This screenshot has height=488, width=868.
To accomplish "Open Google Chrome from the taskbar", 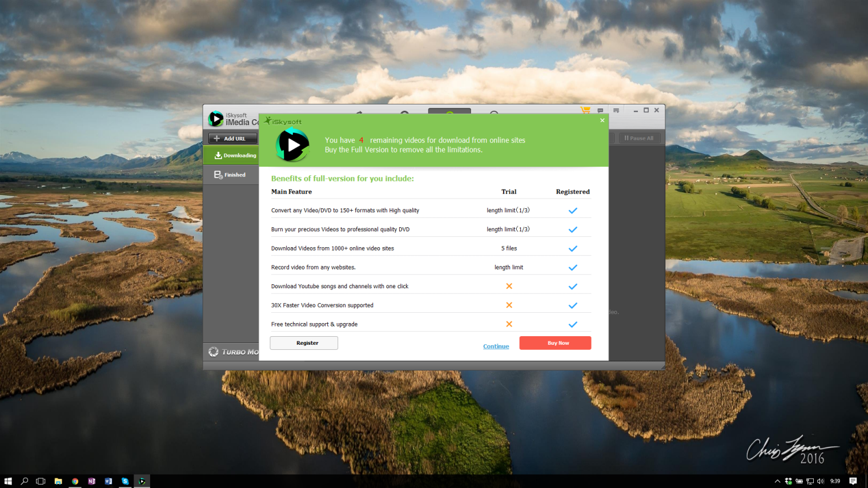I will pyautogui.click(x=75, y=481).
